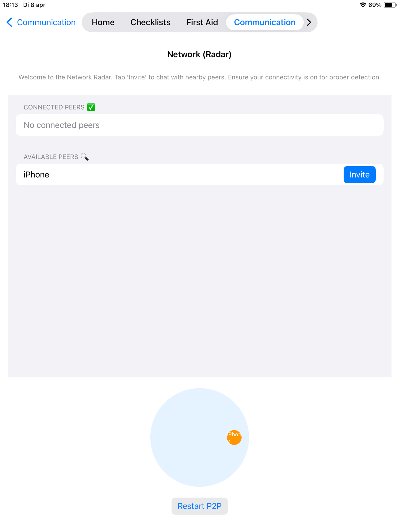The height and width of the screenshot is (532, 399).
Task: Tap the Network (Radar) title
Action: click(x=199, y=54)
